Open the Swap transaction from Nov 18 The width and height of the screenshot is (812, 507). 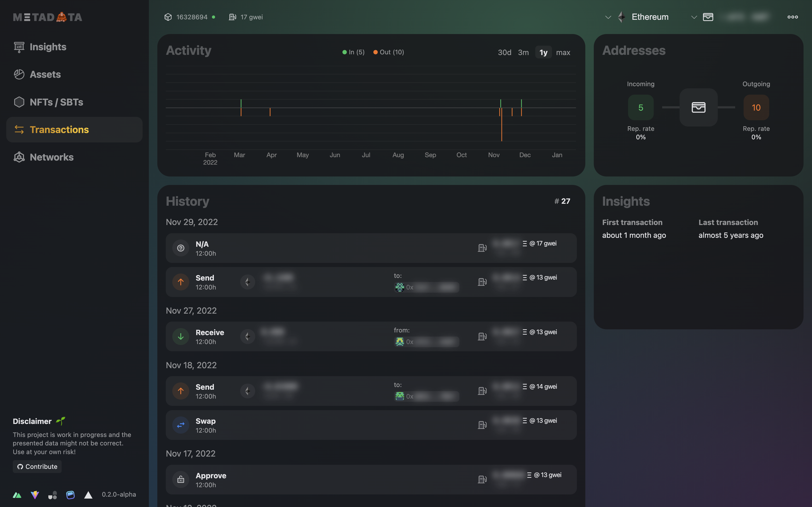pyautogui.click(x=369, y=425)
